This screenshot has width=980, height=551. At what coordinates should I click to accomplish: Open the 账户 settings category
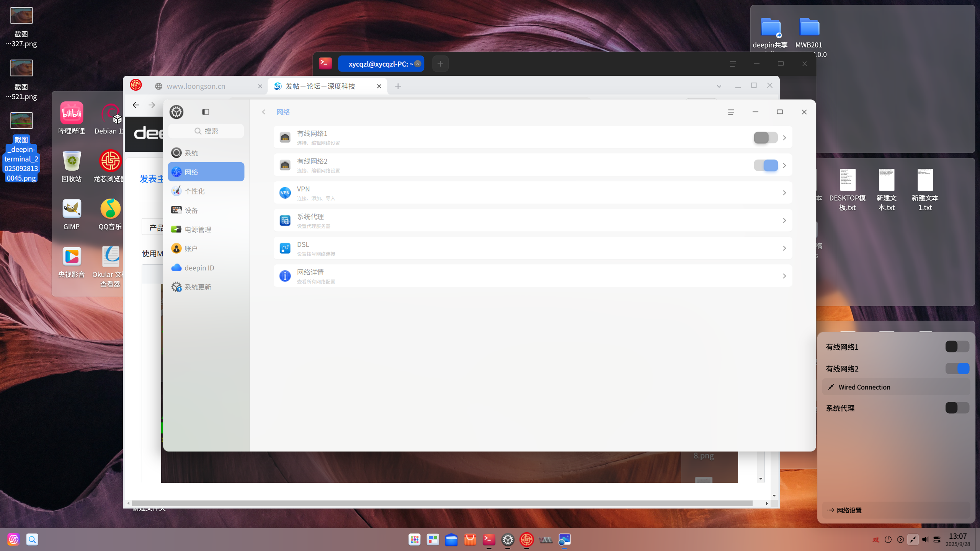[206, 248]
